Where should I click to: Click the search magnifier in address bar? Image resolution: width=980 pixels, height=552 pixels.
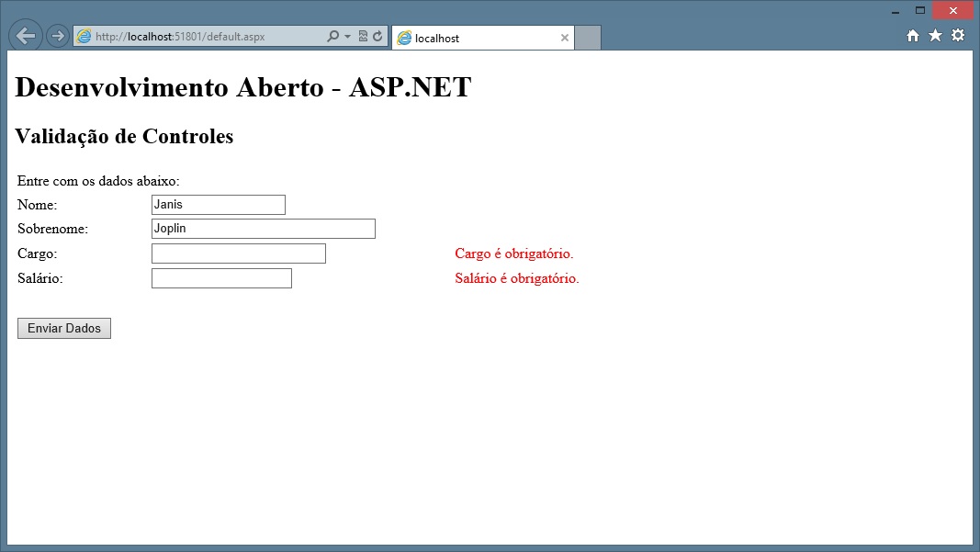tap(332, 37)
